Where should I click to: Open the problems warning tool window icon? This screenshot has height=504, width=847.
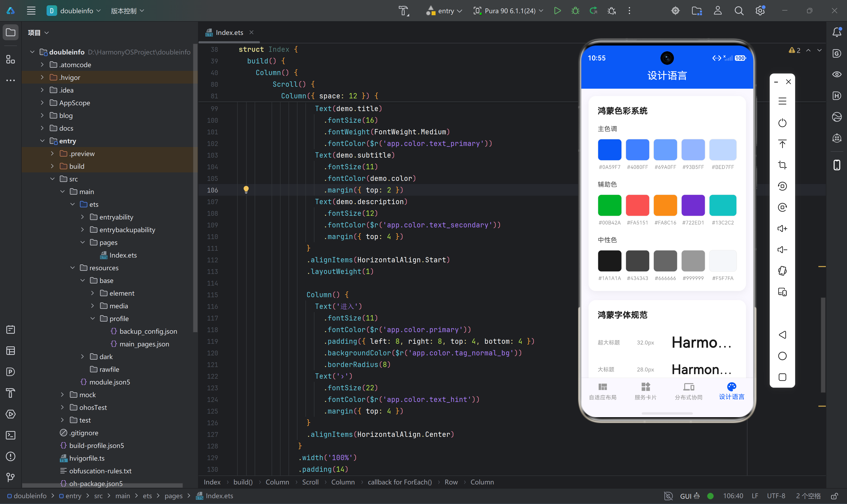click(11, 456)
